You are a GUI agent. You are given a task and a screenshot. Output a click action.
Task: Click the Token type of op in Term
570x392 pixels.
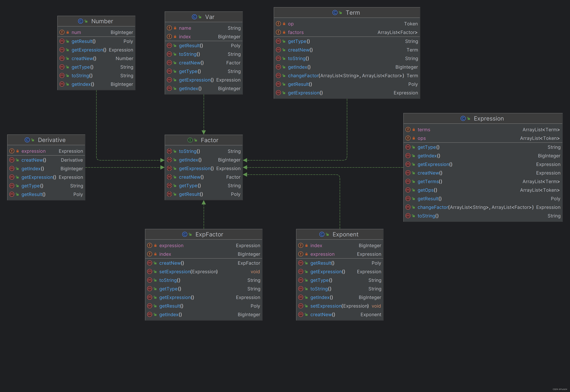tap(411, 24)
